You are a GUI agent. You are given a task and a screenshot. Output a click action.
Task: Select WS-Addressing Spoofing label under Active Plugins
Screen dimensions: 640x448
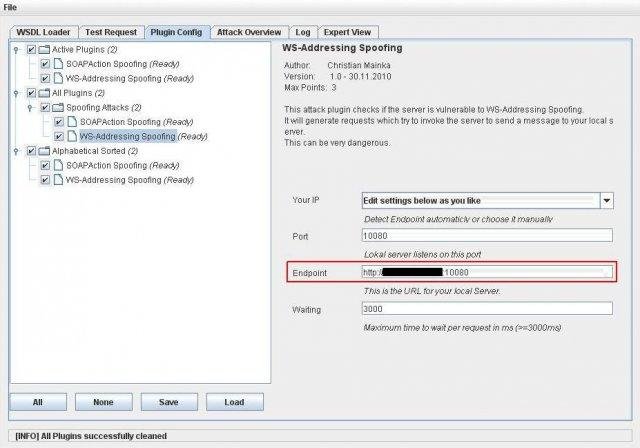pos(130,78)
